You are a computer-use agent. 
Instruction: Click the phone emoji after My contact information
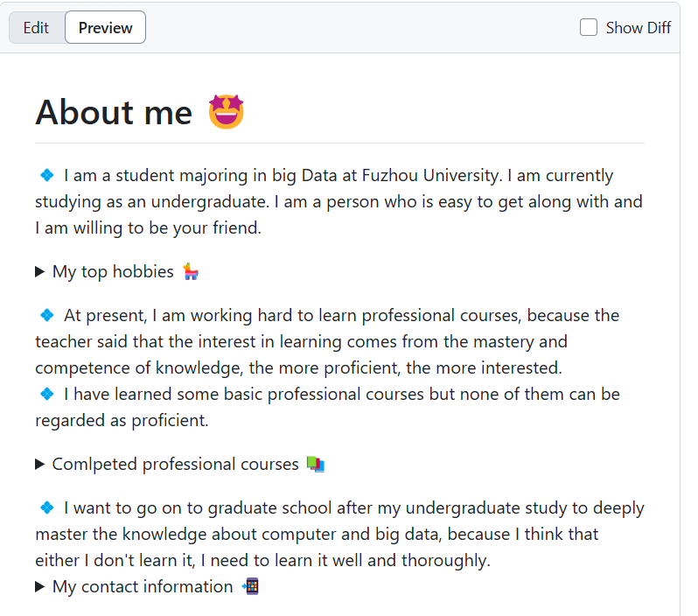[x=250, y=587]
